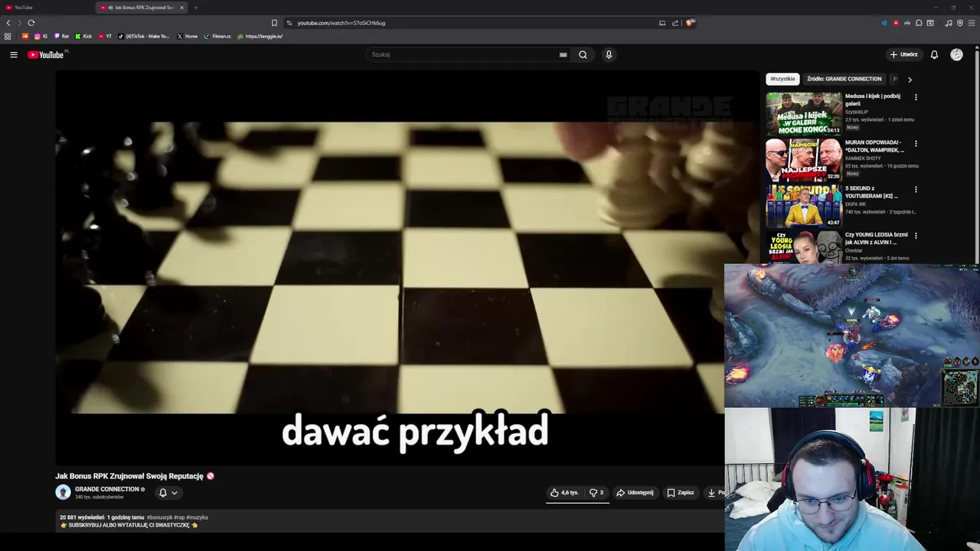980x551 pixels.
Task: Like the video (4,6 tys.)
Action: (564, 493)
